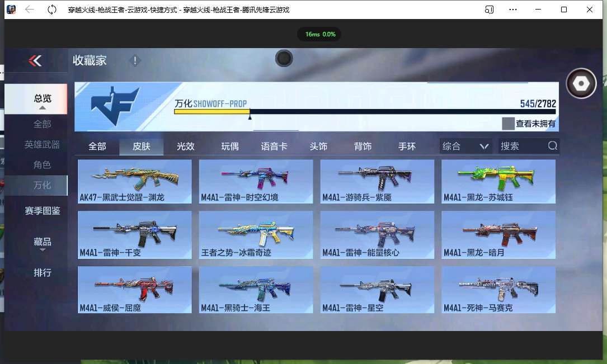This screenshot has height=364, width=607.
Task: Open M4A1-雷神-千变 skin card
Action: click(x=135, y=235)
